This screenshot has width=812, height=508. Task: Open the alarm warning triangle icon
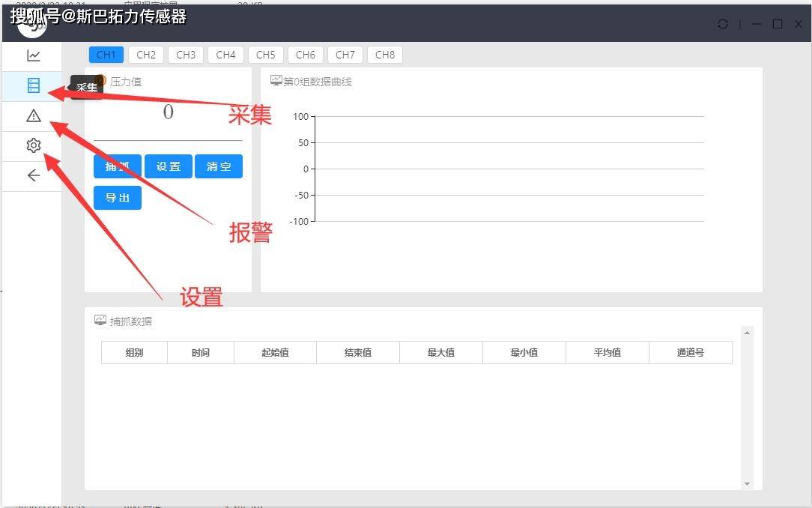pos(34,115)
